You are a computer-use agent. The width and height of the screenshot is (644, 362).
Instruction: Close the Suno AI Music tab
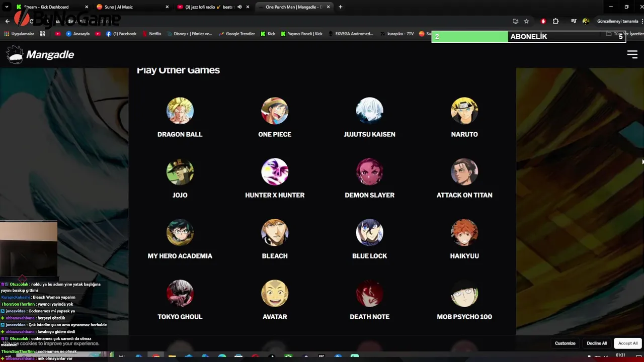[x=167, y=7]
